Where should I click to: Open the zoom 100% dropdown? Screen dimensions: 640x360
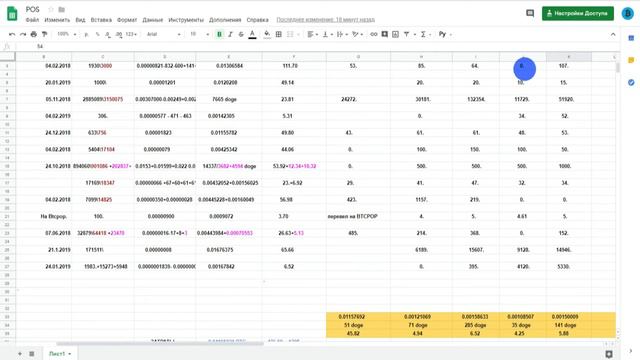tap(67, 34)
